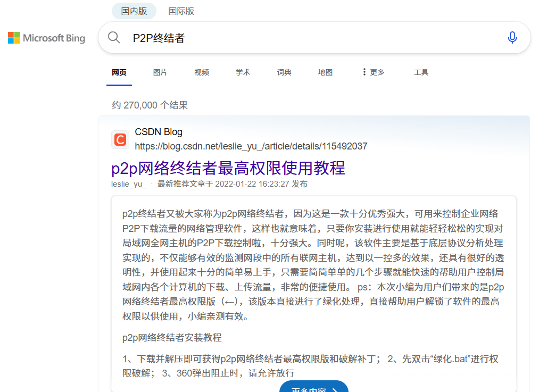
Task: Switch to 国内版 search mode
Action: (x=134, y=11)
